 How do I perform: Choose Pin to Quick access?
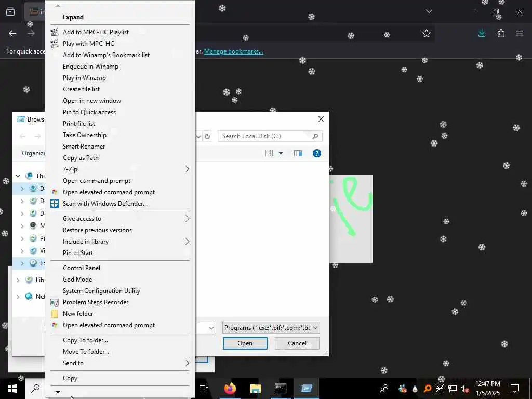click(x=89, y=112)
